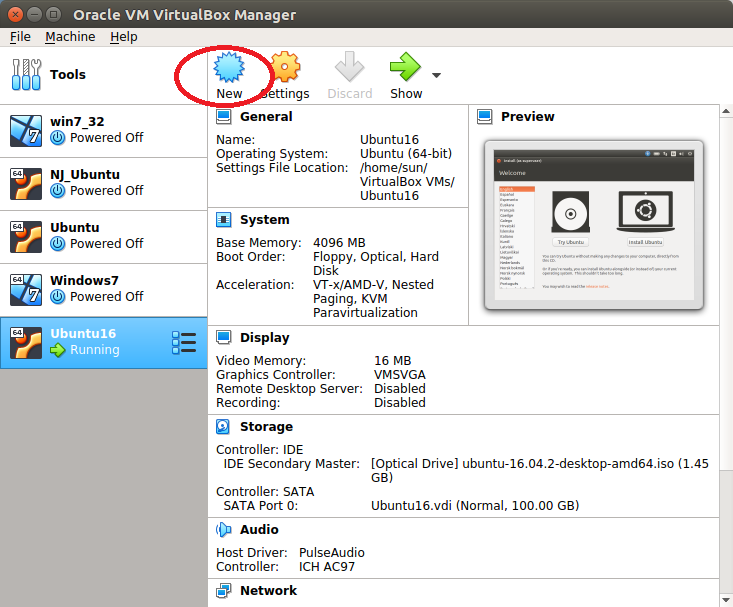Click the Ubuntu16.vdi SATA Port 0 value
Screen dimensions: 733x607
475,506
